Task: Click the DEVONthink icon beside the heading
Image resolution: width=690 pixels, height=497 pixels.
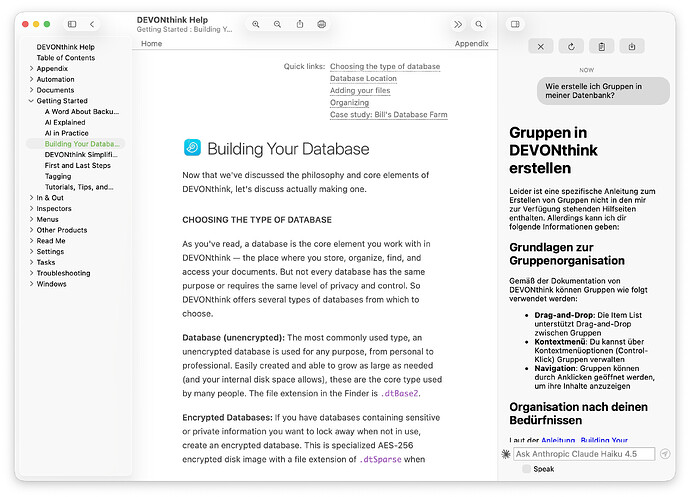Action: pyautogui.click(x=192, y=148)
